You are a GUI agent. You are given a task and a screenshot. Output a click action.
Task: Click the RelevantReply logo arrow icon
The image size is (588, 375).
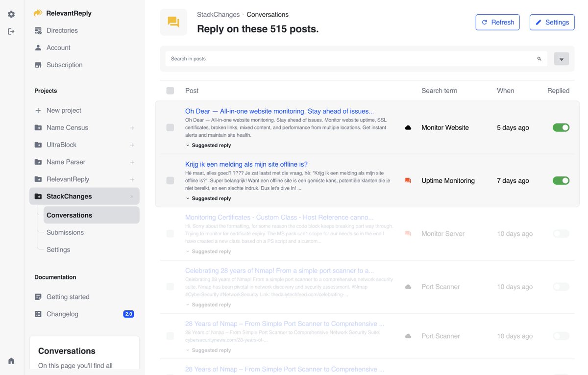click(x=38, y=13)
